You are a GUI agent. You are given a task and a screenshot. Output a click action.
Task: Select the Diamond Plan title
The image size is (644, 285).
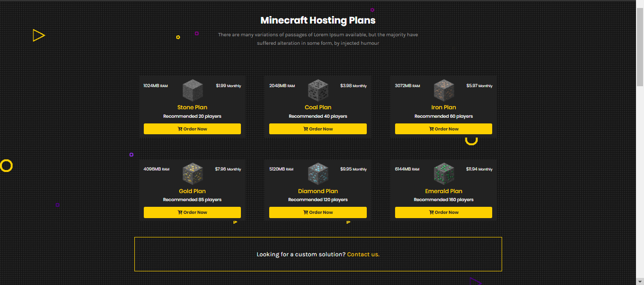[318, 191]
